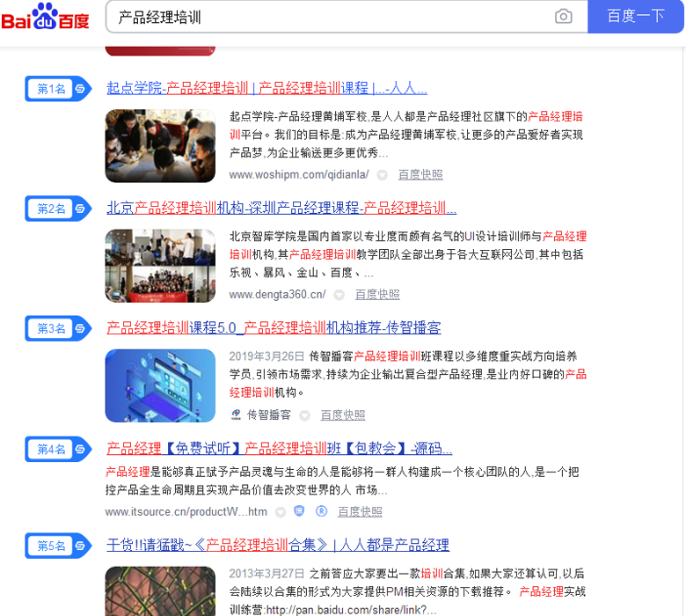Image resolution: width=686 pixels, height=616 pixels.
Task: Click the shield security icon on itsource result
Action: tap(299, 511)
